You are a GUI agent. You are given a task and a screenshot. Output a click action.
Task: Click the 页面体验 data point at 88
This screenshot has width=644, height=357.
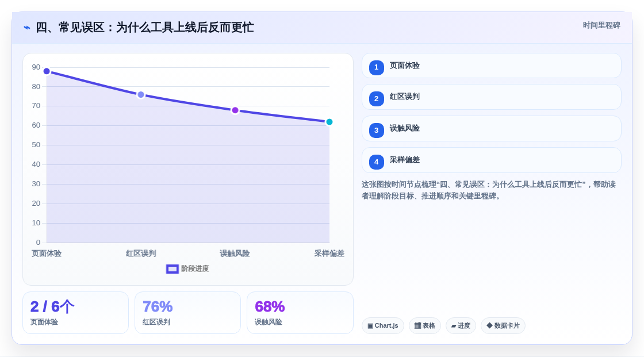pos(47,71)
